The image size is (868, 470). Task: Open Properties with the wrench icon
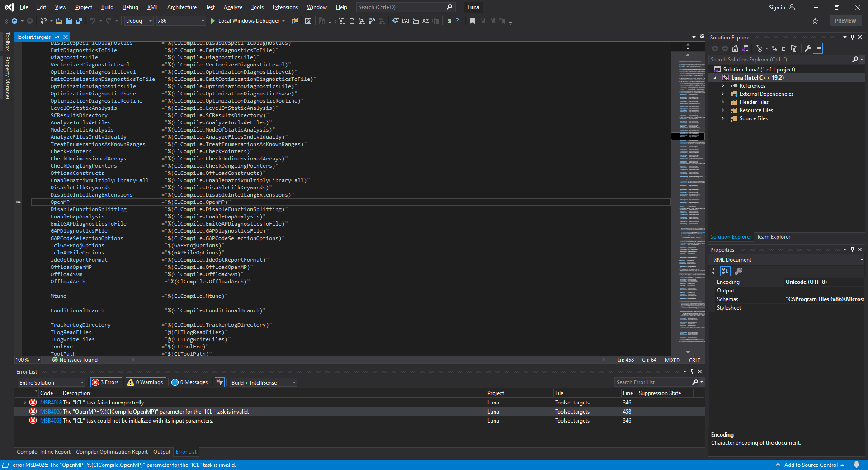(x=808, y=48)
